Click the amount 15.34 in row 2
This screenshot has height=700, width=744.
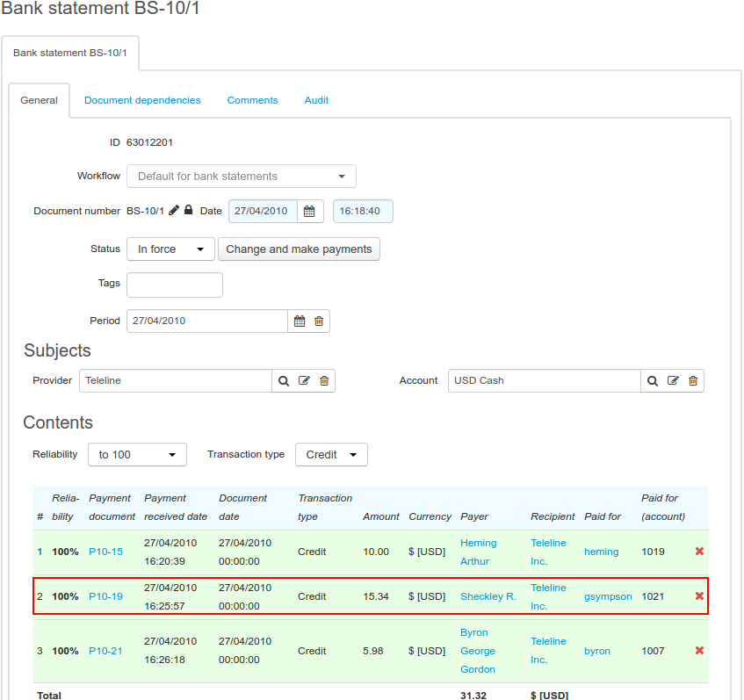376,596
